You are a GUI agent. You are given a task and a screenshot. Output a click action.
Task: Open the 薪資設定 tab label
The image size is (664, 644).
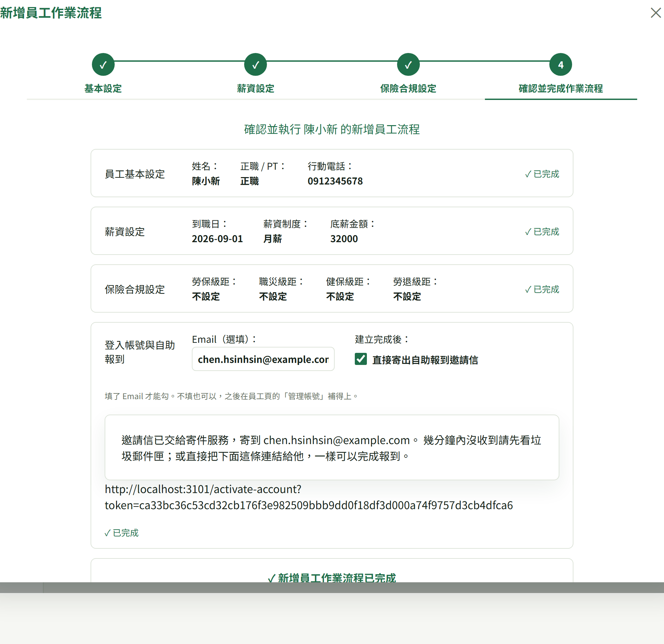[256, 89]
